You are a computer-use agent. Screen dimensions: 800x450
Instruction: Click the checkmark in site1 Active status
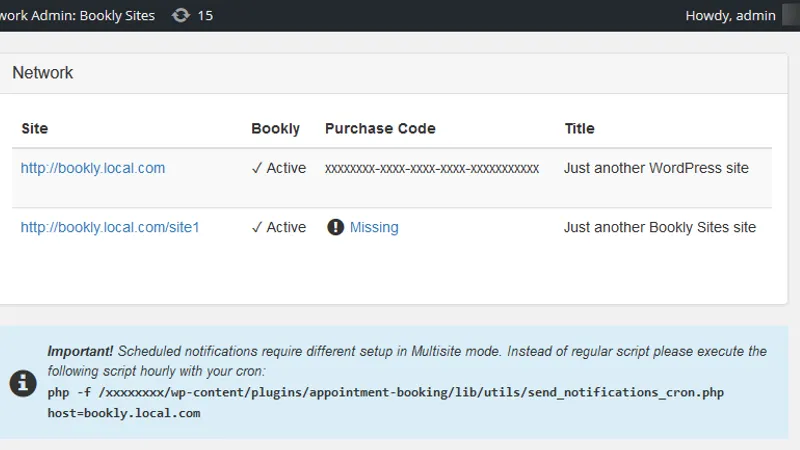click(257, 227)
